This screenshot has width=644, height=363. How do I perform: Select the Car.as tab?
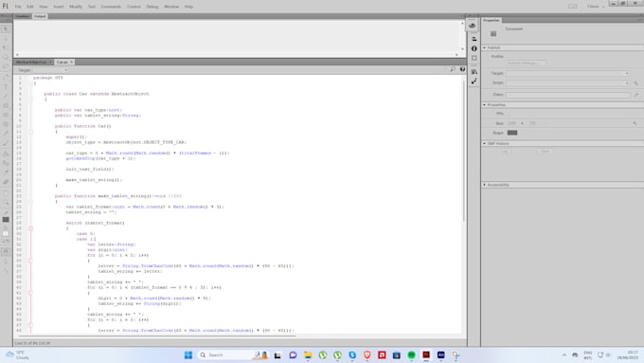tap(62, 62)
